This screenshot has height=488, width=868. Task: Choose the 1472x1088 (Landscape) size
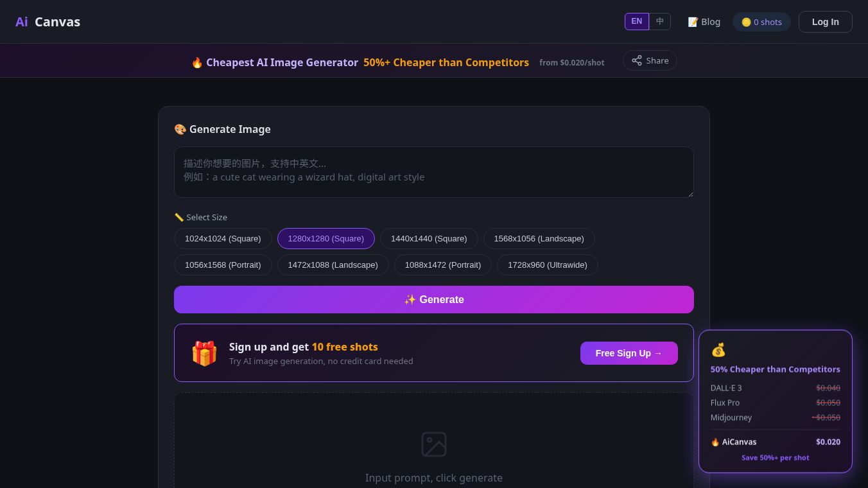(x=333, y=265)
